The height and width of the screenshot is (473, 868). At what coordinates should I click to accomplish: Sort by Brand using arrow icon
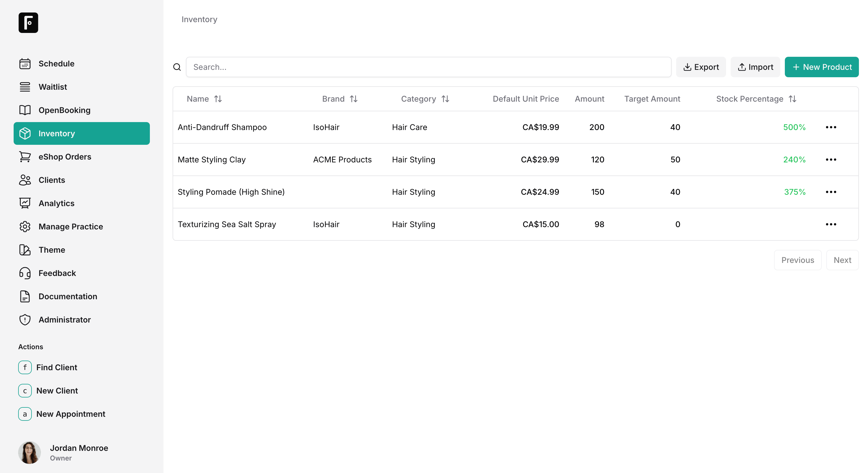(353, 99)
